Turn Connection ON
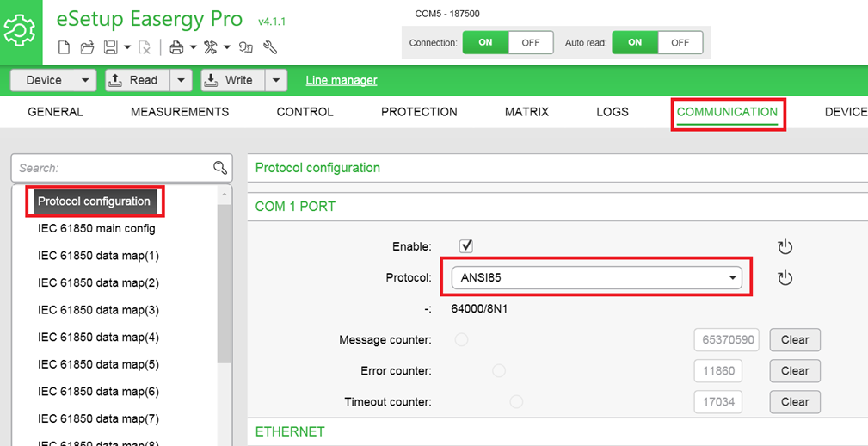Screen dimensions: 868x446 coord(485,43)
